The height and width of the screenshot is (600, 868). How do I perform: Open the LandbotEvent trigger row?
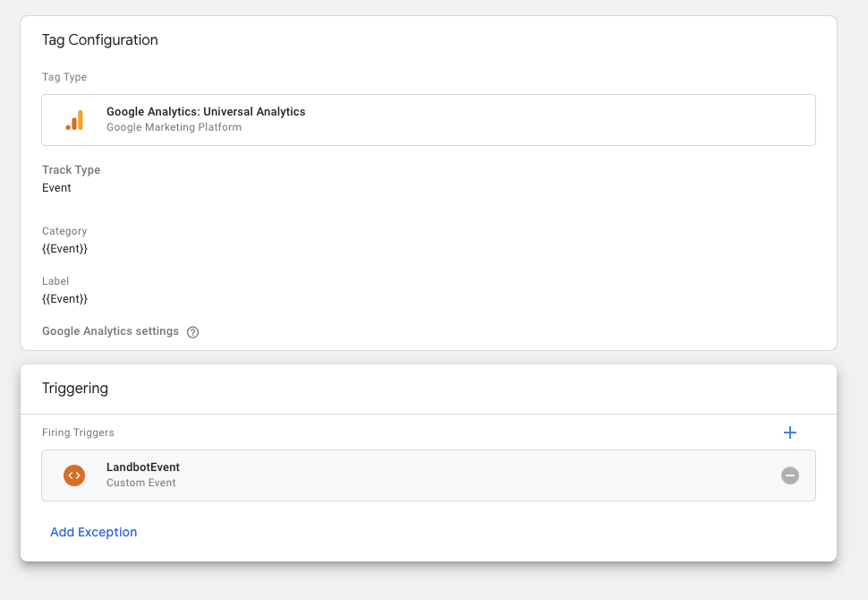click(429, 476)
